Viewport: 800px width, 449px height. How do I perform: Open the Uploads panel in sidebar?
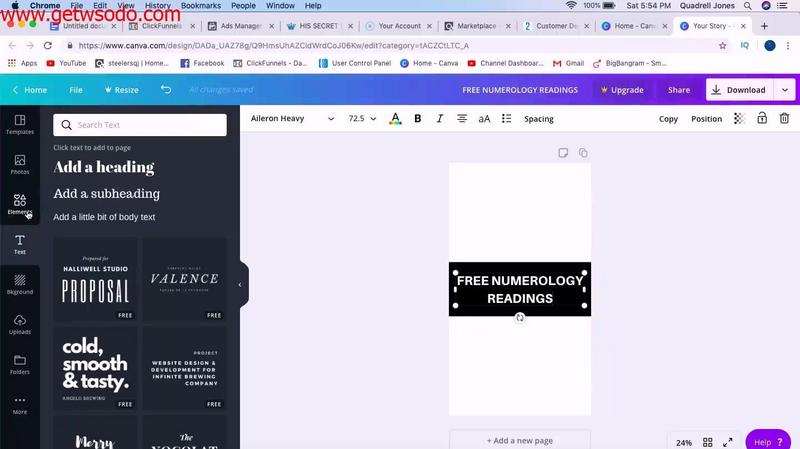20,325
